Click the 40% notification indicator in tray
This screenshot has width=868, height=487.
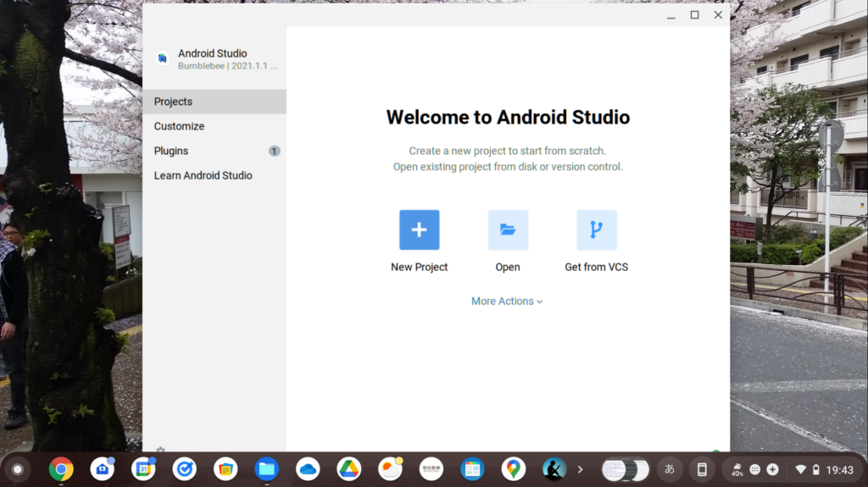click(x=737, y=470)
